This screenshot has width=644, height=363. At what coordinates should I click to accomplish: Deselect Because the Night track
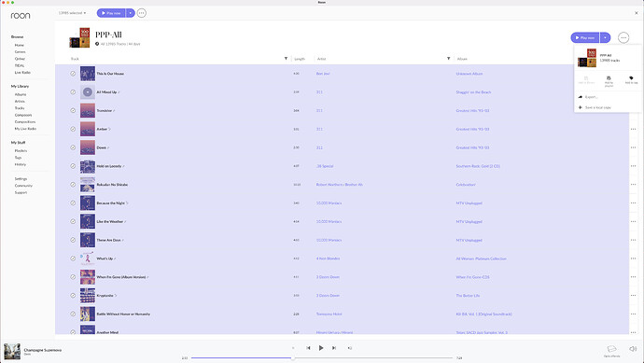click(x=73, y=202)
